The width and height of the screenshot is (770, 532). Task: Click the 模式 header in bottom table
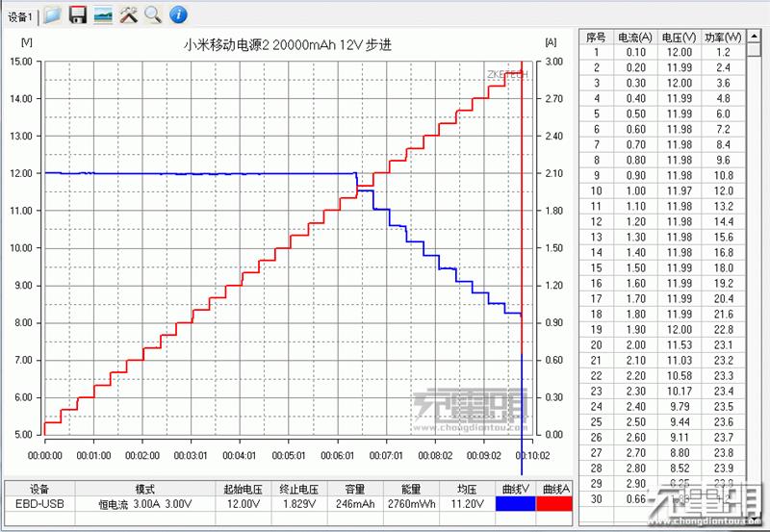pos(145,489)
